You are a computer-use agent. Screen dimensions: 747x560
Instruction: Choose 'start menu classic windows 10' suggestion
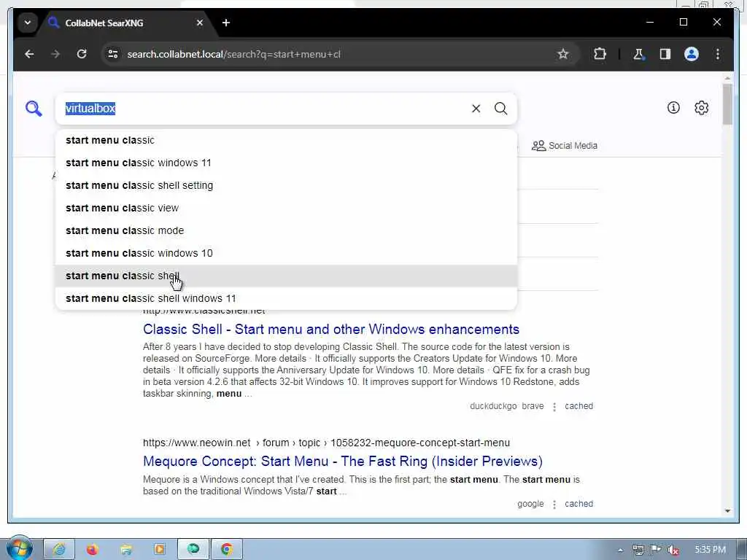tap(286, 253)
